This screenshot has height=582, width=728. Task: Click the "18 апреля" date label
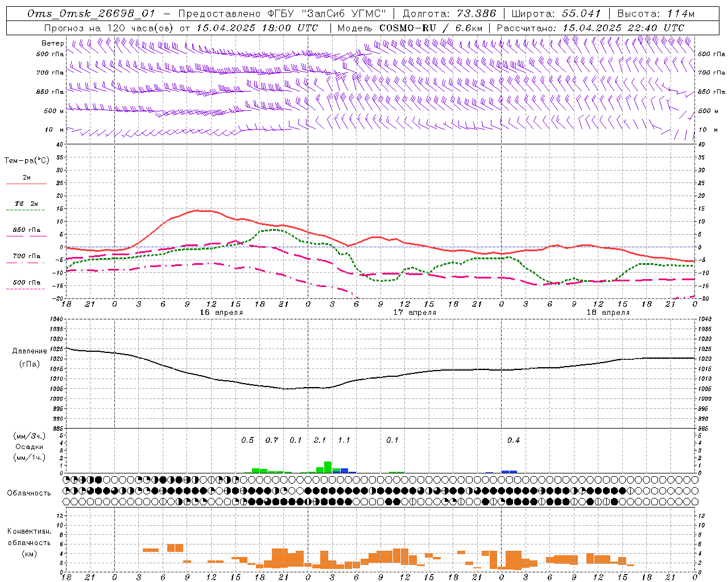pos(609,313)
